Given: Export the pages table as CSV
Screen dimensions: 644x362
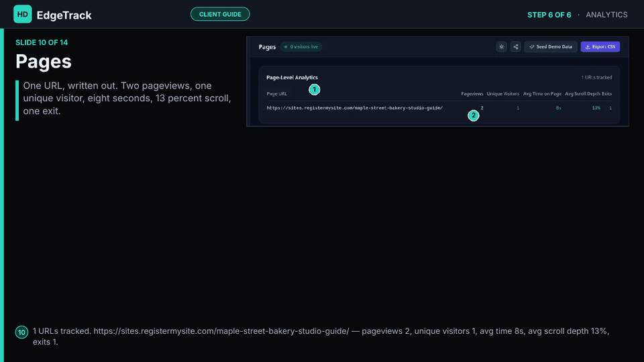Looking at the screenshot, I should coord(600,47).
